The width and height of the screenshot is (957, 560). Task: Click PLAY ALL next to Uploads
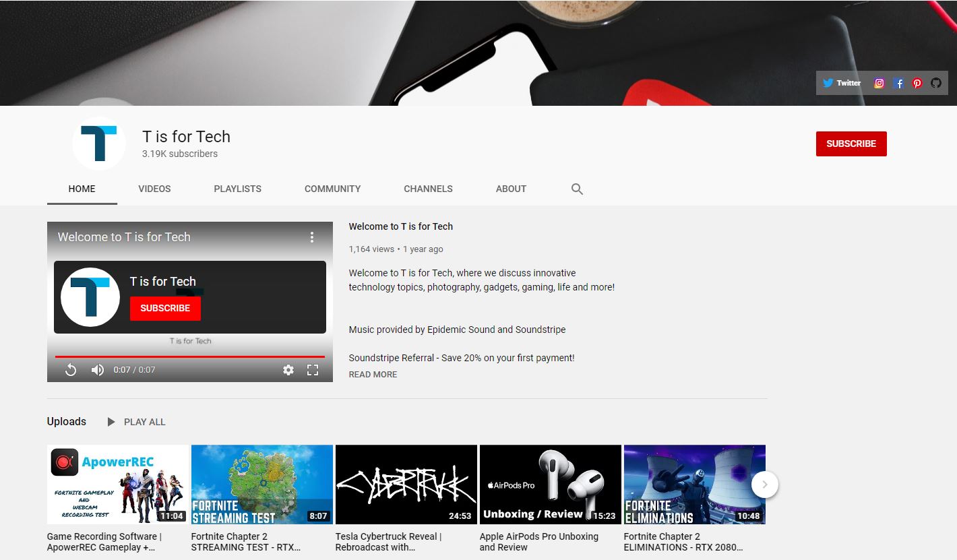137,422
